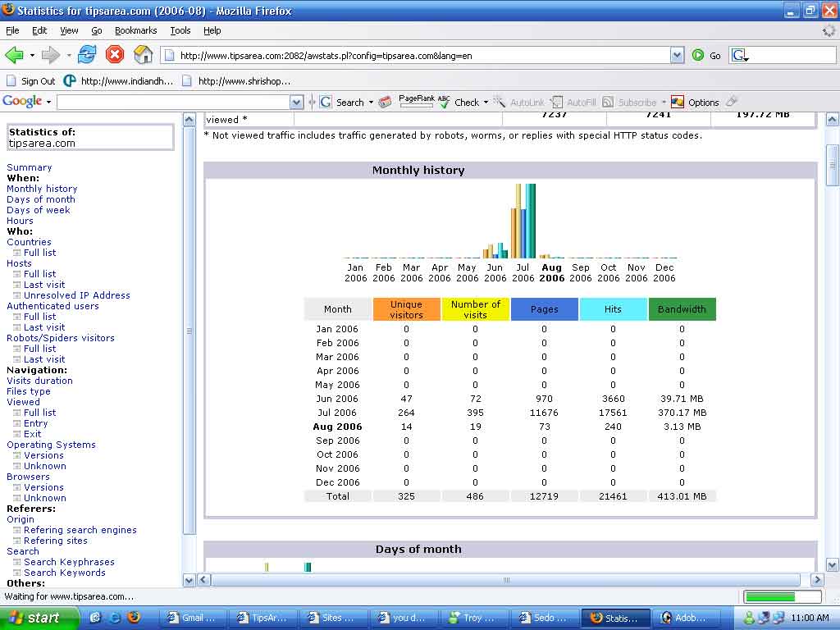Open the Monthly history sidebar link
The image size is (840, 630).
[x=42, y=189]
